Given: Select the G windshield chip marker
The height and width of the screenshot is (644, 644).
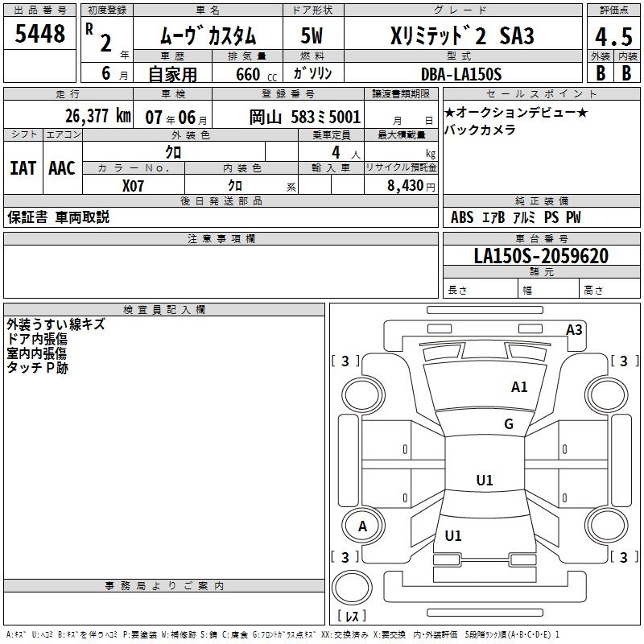Looking at the screenshot, I should pos(509,424).
